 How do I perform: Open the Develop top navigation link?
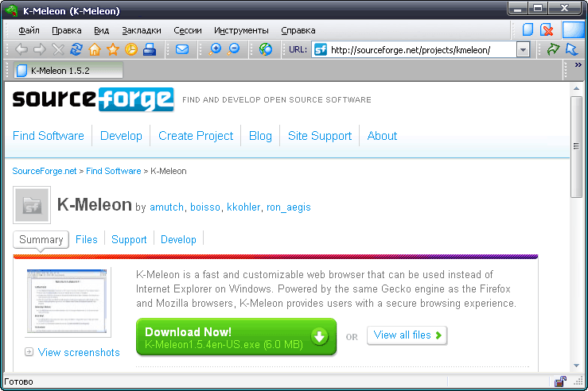coord(121,136)
